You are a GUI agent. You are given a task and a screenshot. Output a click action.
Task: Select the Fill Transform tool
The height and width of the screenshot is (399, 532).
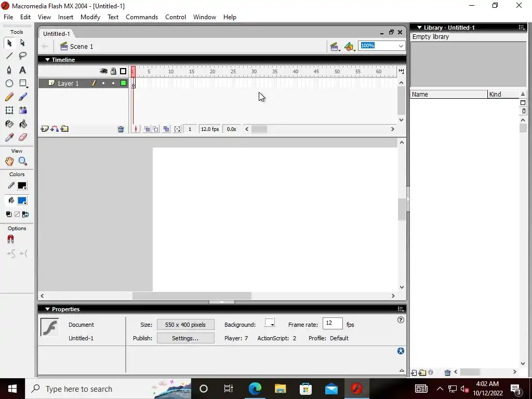click(x=22, y=110)
